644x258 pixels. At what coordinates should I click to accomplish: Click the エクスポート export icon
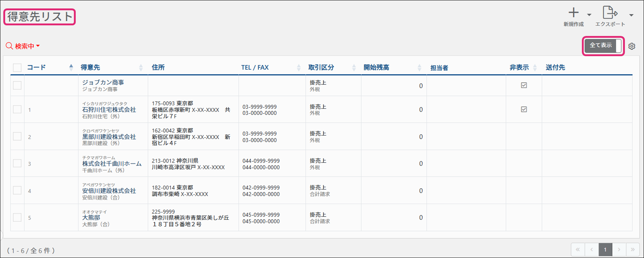610,13
